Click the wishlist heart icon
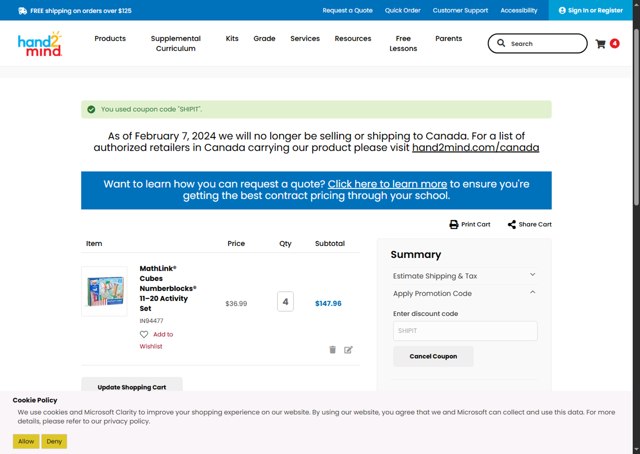 [144, 334]
